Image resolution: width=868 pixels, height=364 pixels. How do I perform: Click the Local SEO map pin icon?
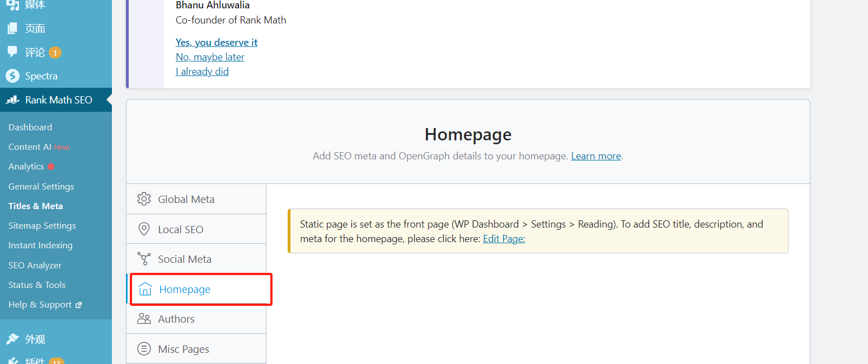point(144,229)
